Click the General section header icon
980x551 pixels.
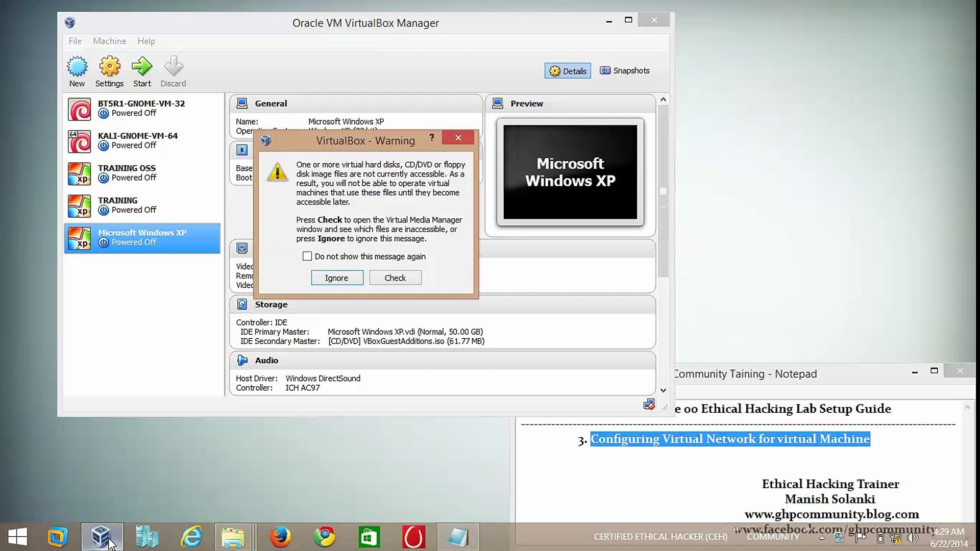pyautogui.click(x=242, y=103)
